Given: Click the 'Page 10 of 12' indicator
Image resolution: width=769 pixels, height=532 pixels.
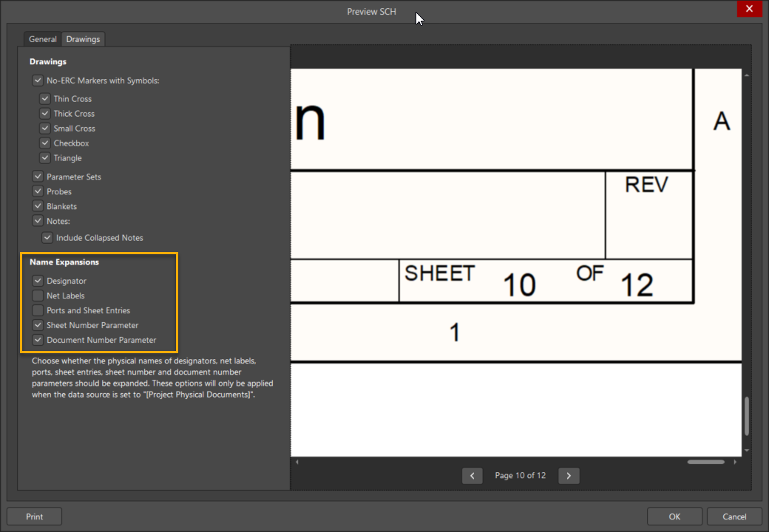Looking at the screenshot, I should [x=520, y=476].
